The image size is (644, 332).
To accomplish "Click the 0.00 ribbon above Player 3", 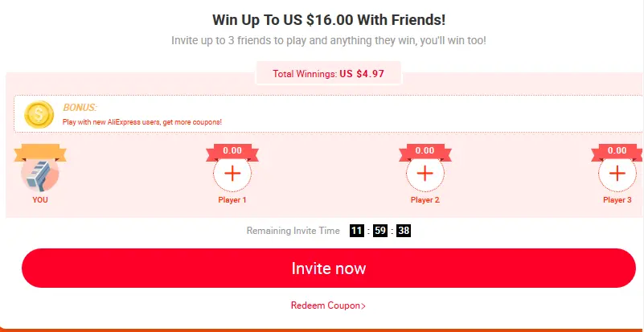I will click(x=617, y=152).
